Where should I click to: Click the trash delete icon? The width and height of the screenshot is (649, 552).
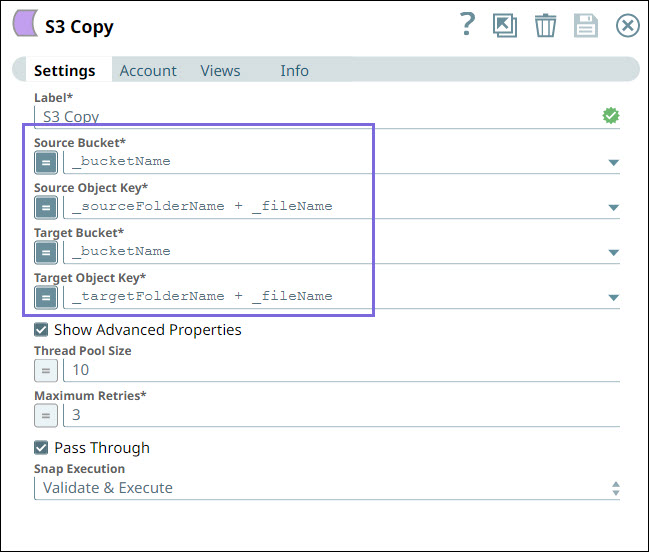[x=545, y=26]
